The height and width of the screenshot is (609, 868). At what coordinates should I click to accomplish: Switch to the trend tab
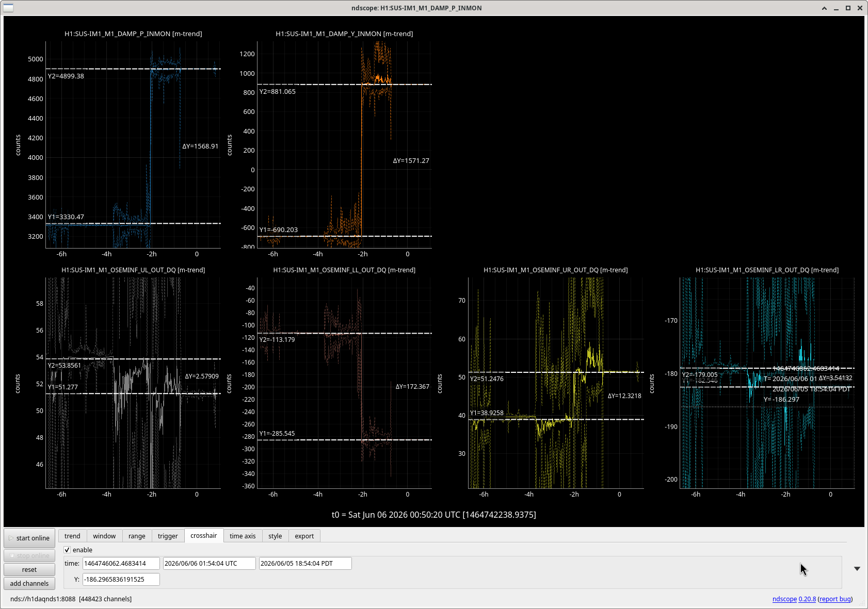[x=72, y=536]
